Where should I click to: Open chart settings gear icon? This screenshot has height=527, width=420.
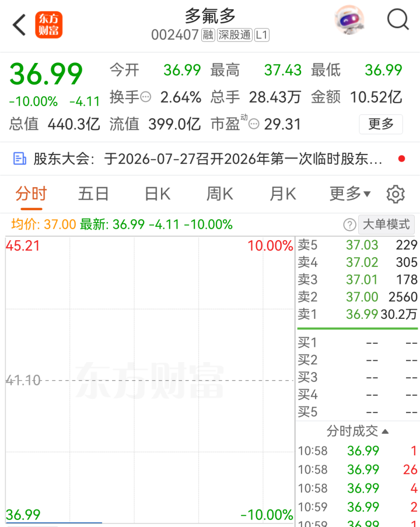(x=395, y=194)
